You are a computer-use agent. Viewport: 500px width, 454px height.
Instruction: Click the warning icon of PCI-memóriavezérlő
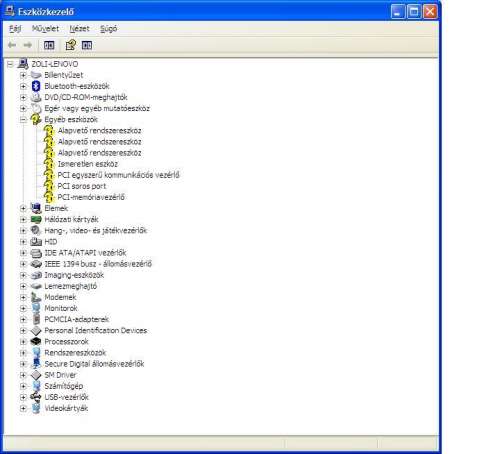(49, 197)
